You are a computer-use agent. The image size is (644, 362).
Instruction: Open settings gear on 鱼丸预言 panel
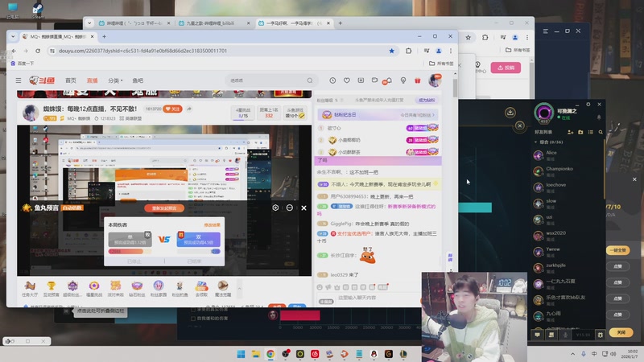click(x=275, y=208)
